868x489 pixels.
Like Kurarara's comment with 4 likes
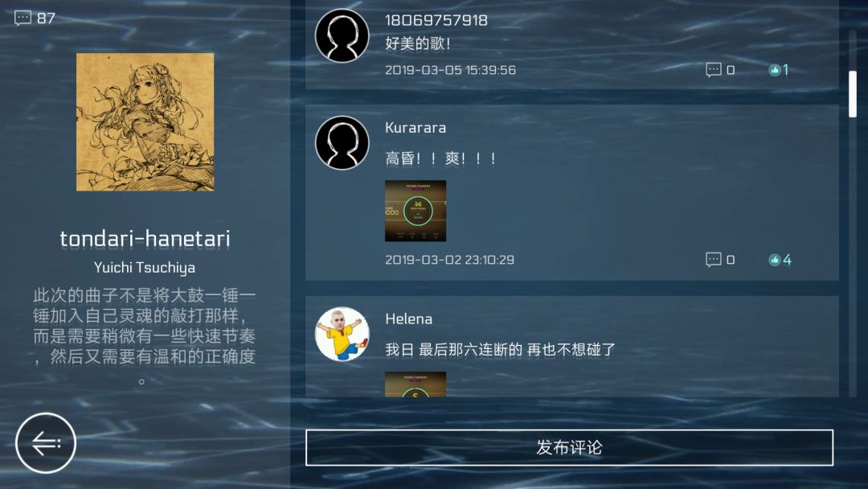click(780, 260)
